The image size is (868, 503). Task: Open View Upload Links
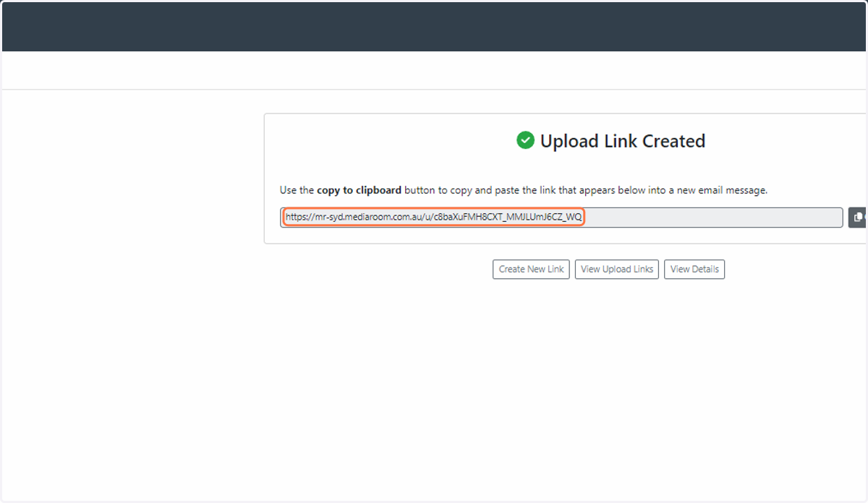click(x=617, y=270)
